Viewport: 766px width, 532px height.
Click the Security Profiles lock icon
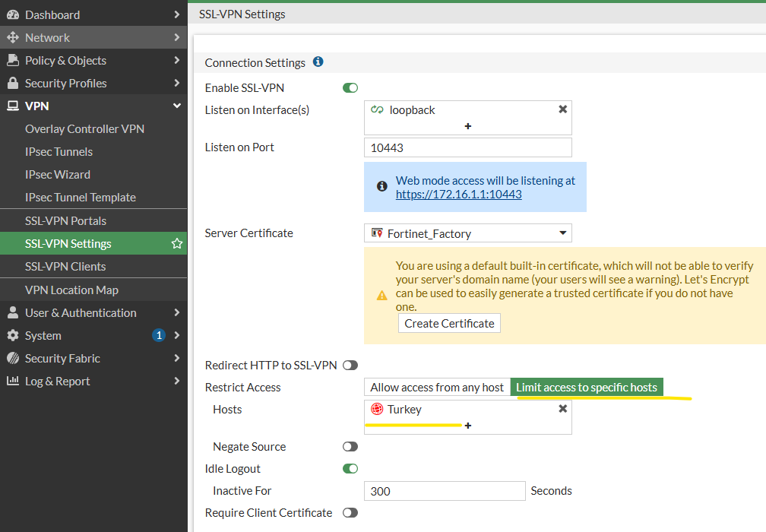[x=13, y=83]
